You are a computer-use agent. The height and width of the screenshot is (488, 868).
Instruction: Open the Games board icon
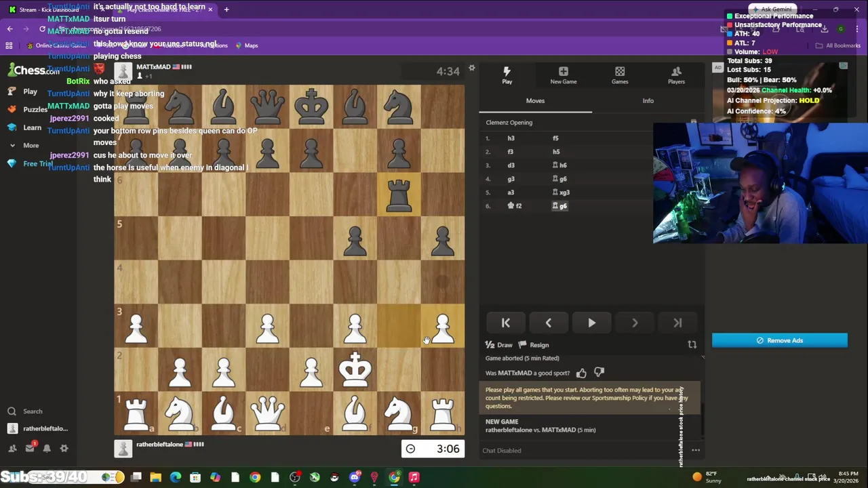[619, 75]
